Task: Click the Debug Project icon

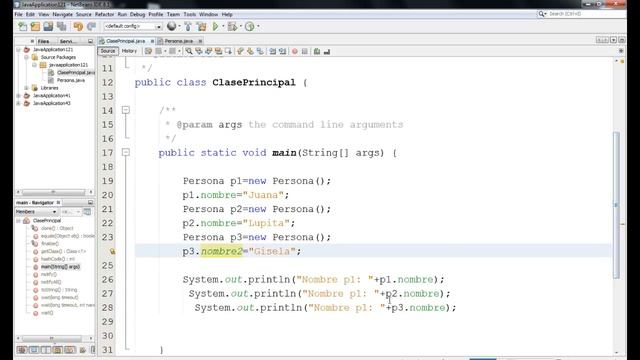Action: pos(232,27)
